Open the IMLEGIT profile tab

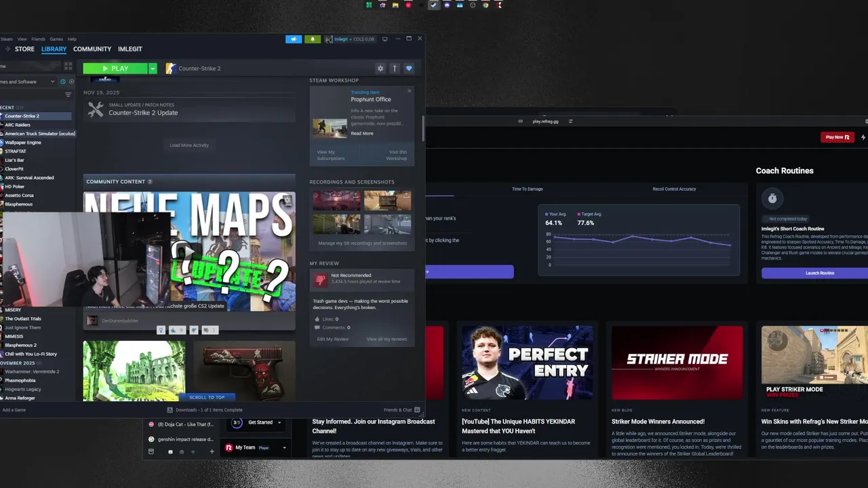(x=130, y=49)
